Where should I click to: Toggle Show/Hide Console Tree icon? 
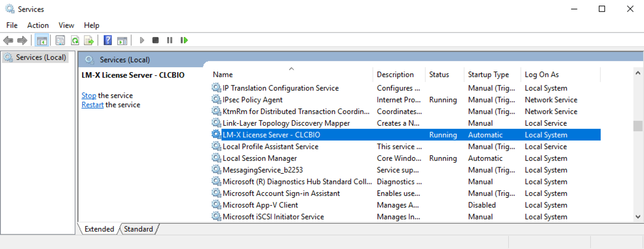tap(41, 40)
